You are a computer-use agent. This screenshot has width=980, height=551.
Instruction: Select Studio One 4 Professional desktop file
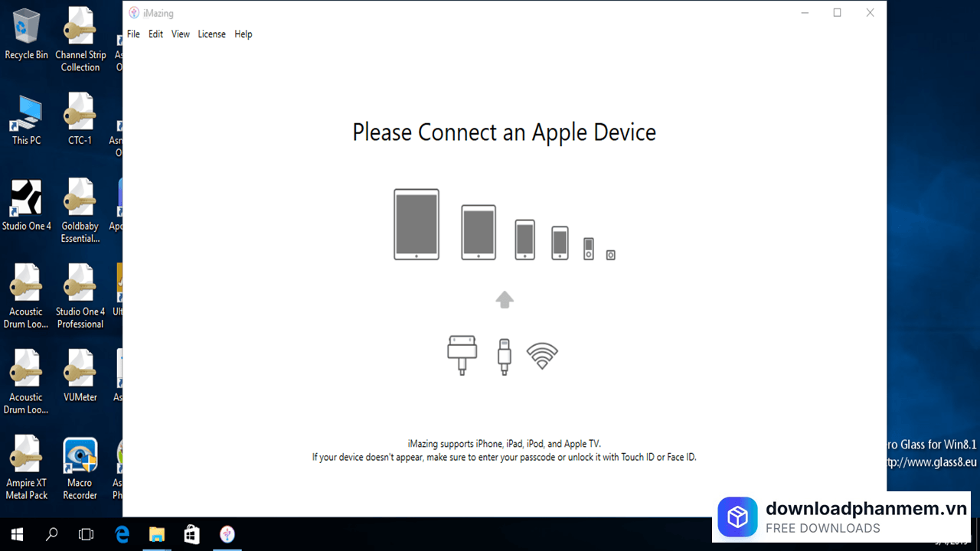point(80,297)
